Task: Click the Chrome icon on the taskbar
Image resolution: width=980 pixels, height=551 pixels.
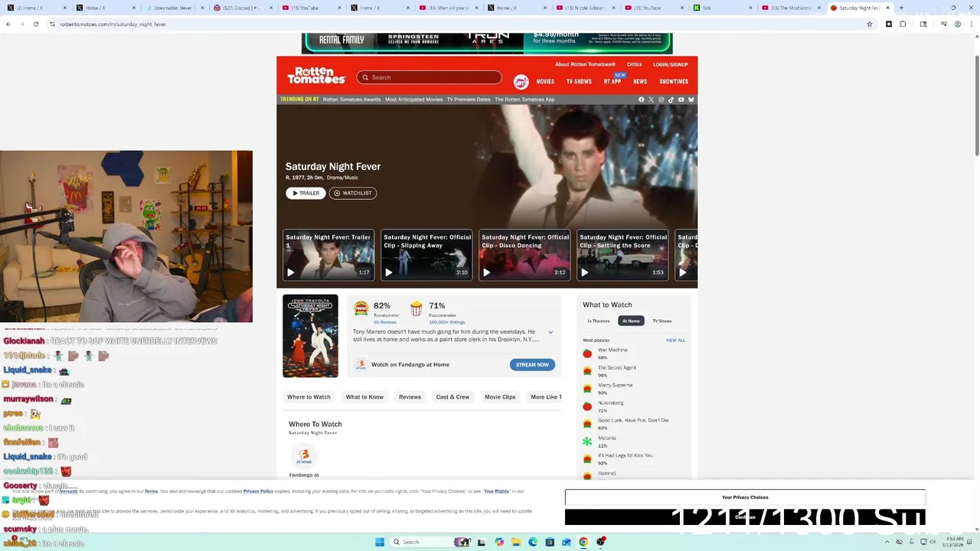Action: pyautogui.click(x=583, y=542)
